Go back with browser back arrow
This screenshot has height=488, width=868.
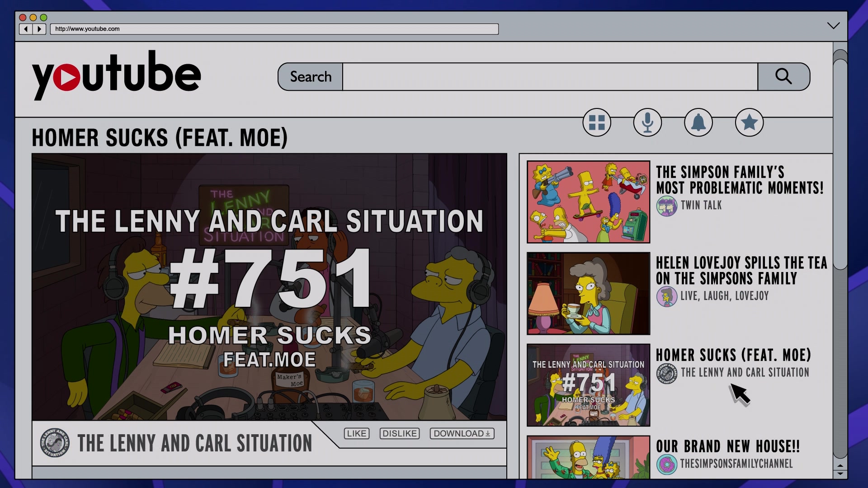point(26,29)
